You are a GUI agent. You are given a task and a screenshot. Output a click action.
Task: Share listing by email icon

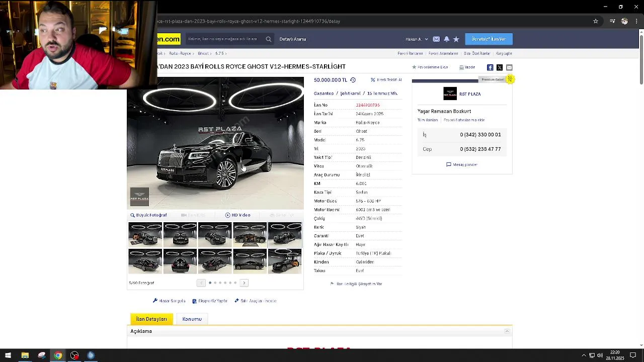(509, 67)
